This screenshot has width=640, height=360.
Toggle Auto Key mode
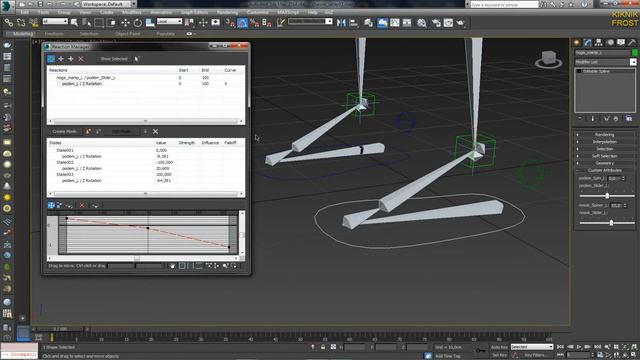(x=499, y=347)
